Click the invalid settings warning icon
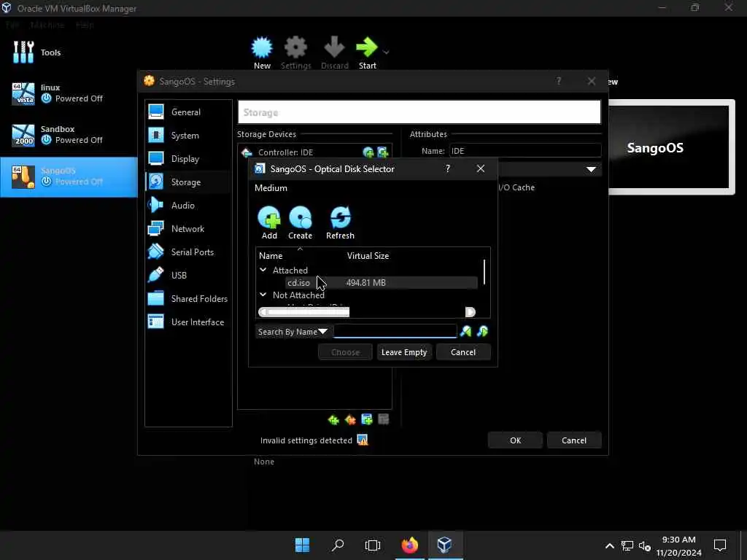 coord(363,440)
